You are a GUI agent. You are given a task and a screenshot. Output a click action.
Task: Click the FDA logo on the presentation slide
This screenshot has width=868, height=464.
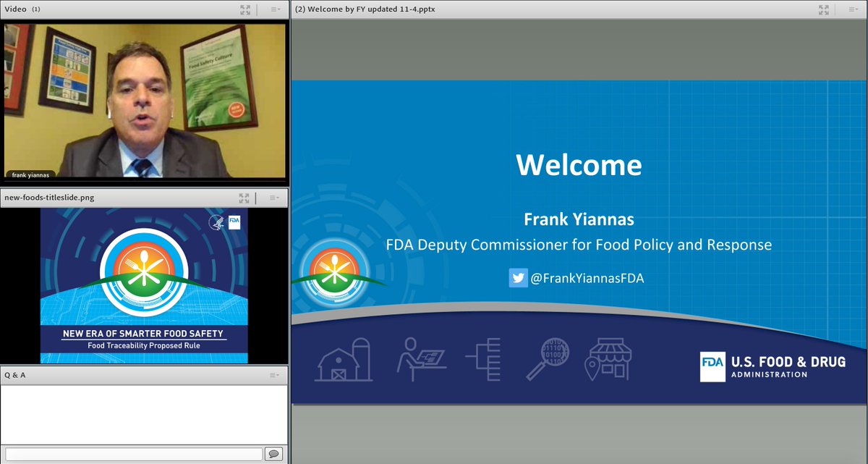click(x=712, y=366)
